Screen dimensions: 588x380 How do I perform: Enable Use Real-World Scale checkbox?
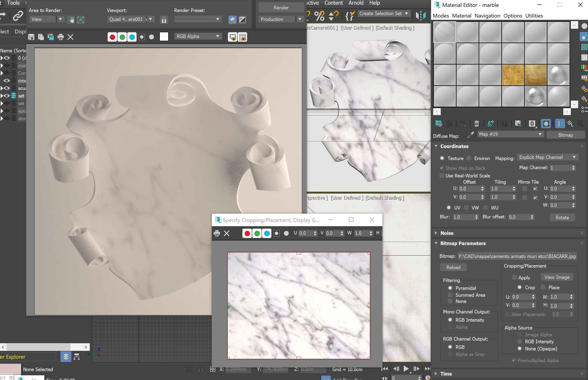pos(442,176)
